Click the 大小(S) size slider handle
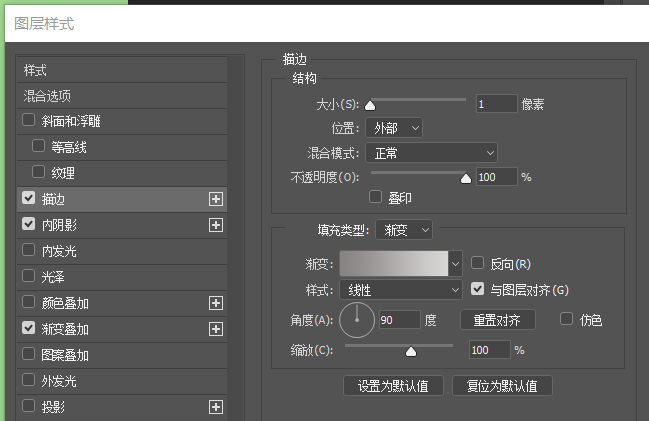This screenshot has width=649, height=421. (x=370, y=106)
